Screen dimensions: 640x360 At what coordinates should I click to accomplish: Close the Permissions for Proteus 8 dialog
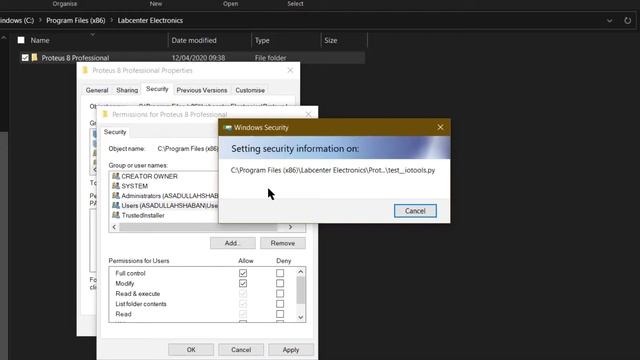click(x=309, y=114)
